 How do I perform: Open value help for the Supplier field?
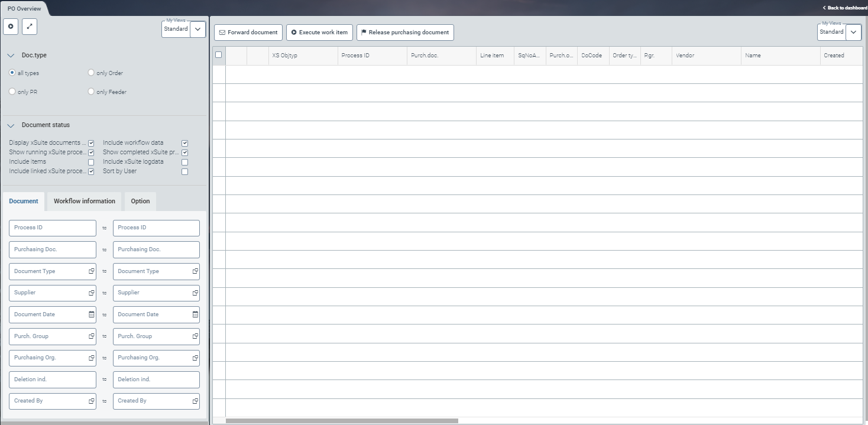point(90,293)
